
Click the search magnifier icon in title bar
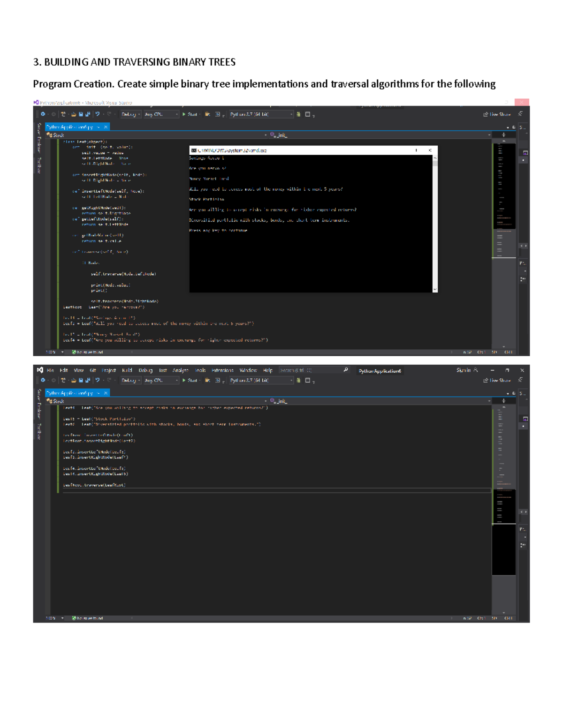346,370
